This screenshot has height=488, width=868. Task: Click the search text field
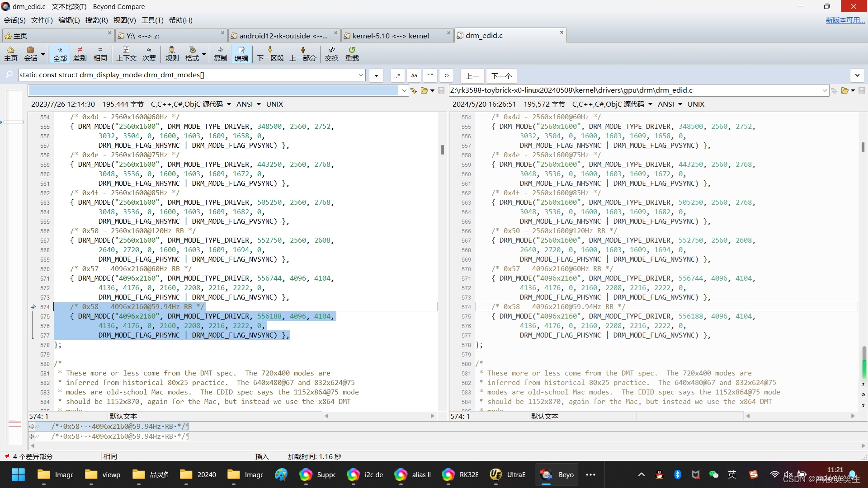point(188,75)
